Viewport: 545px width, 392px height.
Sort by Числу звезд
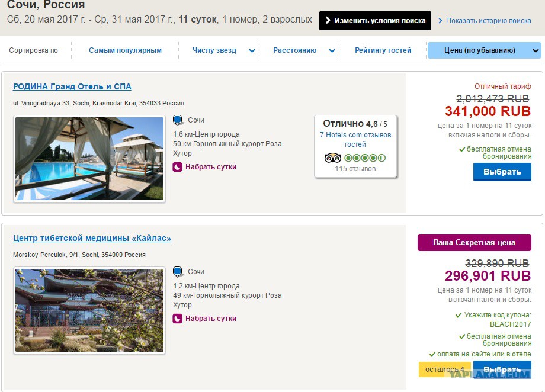tap(214, 50)
